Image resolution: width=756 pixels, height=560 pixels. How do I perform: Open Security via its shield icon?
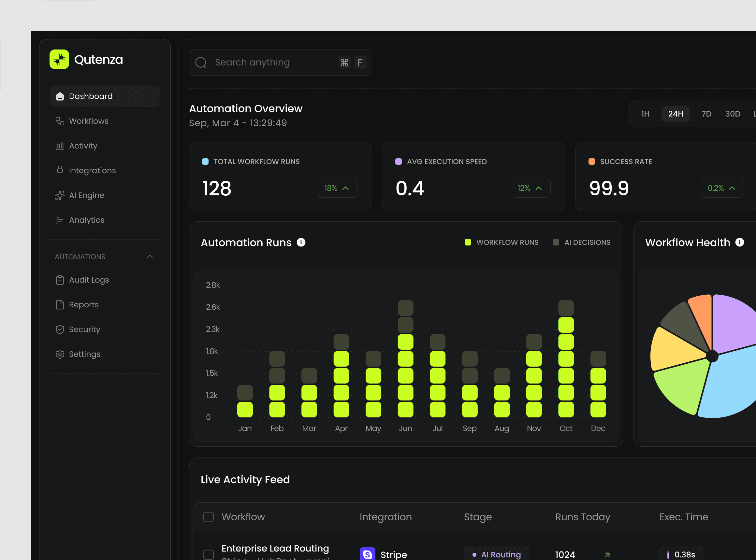point(60,329)
